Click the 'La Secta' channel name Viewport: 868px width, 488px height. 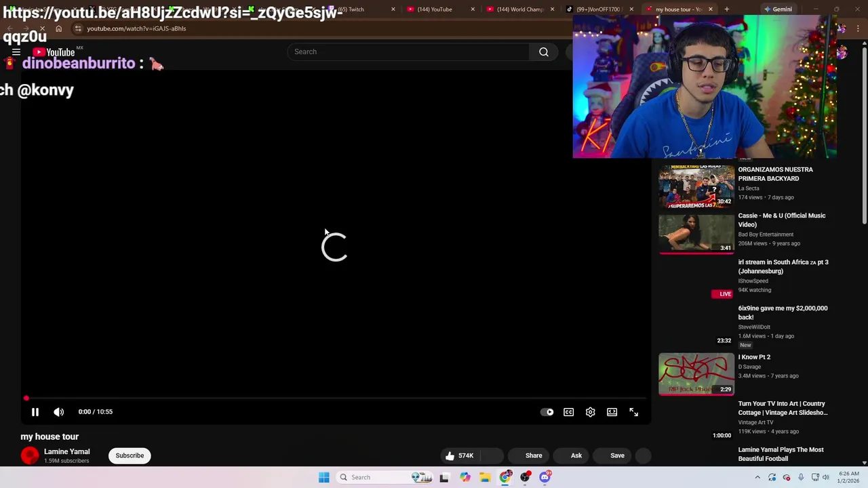pos(749,188)
